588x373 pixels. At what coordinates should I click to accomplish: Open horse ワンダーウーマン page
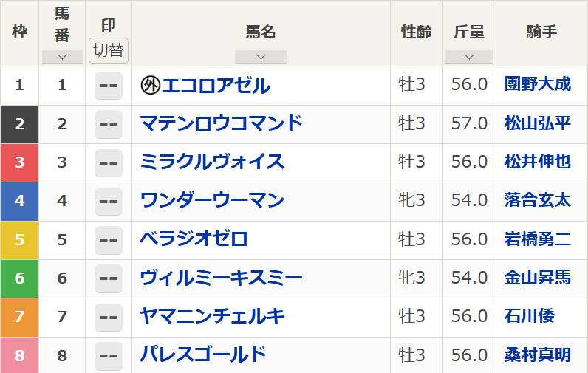[212, 200]
